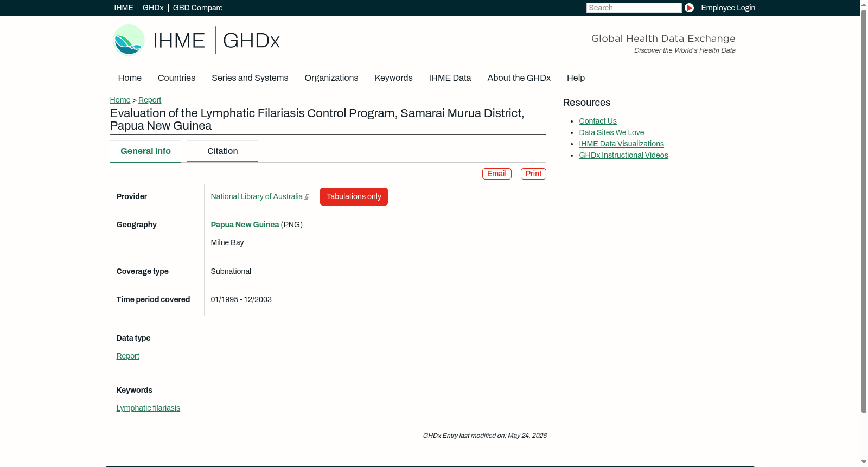Click IHME link in top bar
Screen dimensions: 868x467
[124, 8]
